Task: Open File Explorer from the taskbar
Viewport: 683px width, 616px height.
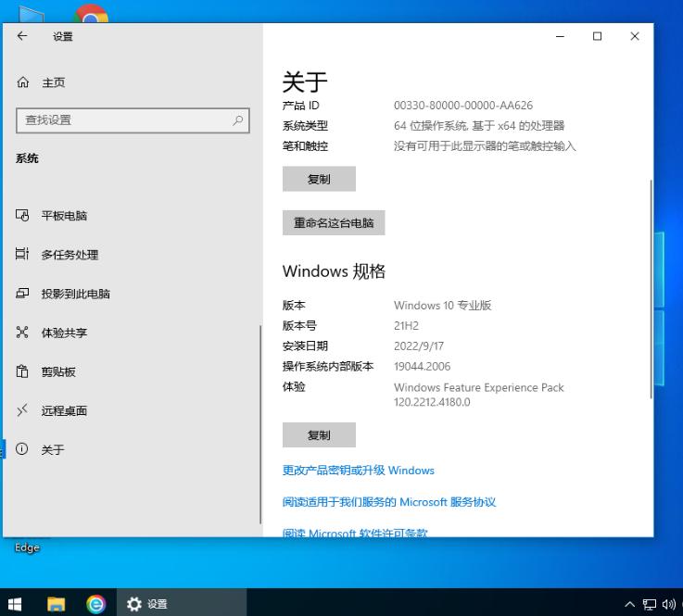Action: pos(56,603)
